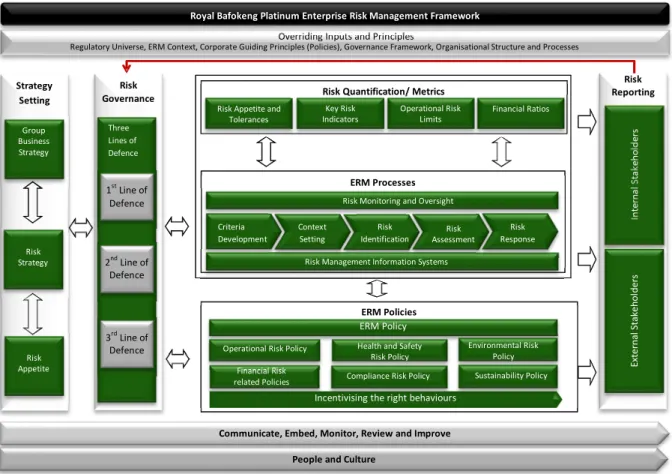Select the Internal Stakeholders box
Image resolution: width=672 pixels, height=474 pixels.
(634, 175)
